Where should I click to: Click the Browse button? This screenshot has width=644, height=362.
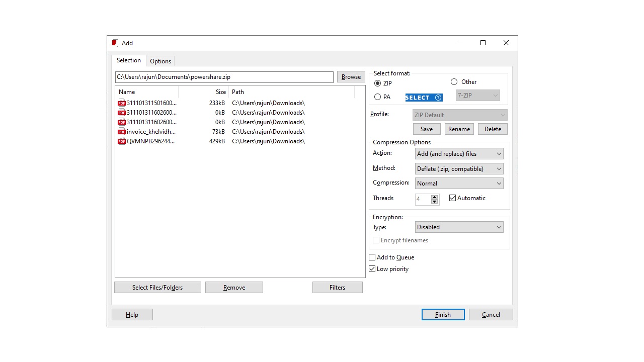(x=351, y=77)
